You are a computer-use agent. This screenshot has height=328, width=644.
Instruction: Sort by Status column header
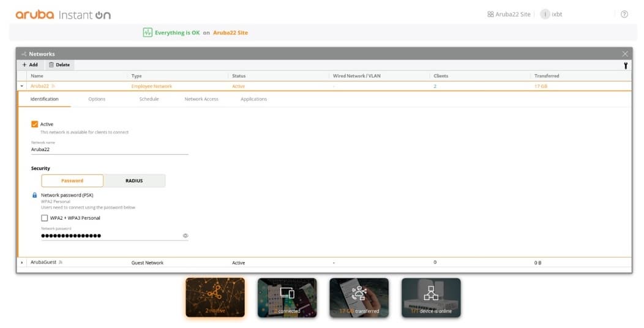click(x=239, y=76)
